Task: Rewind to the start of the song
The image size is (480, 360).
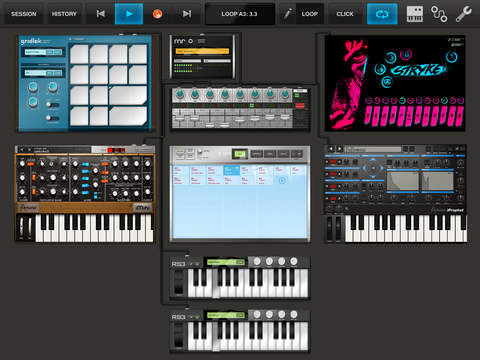Action: pos(100,14)
